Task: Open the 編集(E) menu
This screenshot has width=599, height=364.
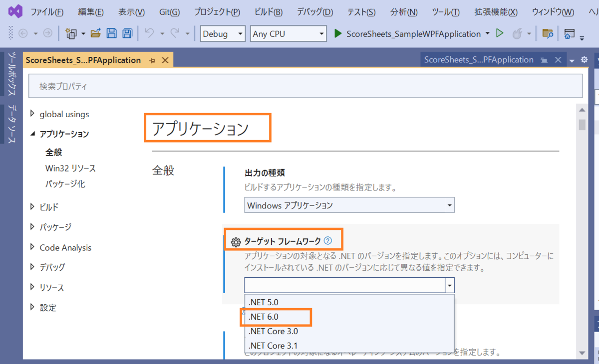Action: coord(91,12)
